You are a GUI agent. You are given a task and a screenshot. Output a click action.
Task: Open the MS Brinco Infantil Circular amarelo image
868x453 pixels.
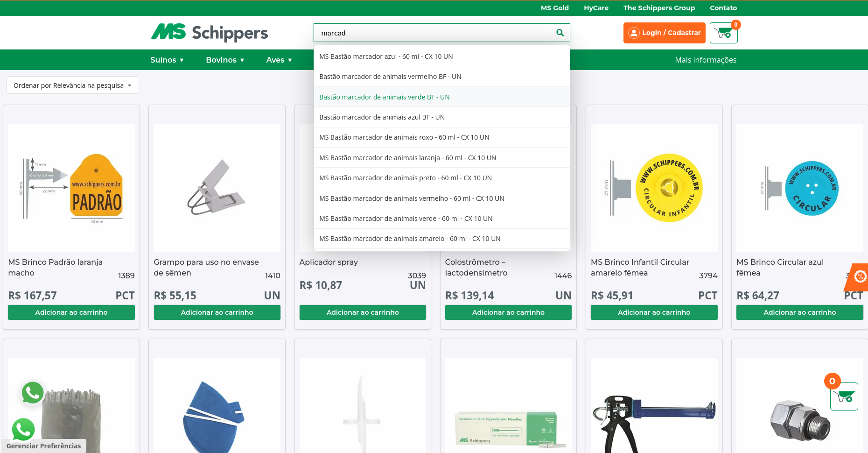tap(654, 188)
